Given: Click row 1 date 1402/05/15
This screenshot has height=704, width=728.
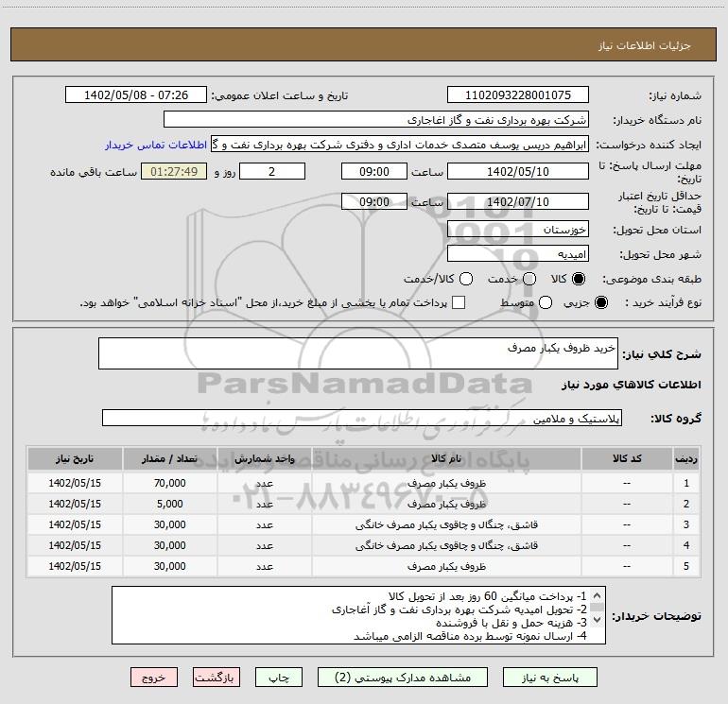Looking at the screenshot, I should pyautogui.click(x=75, y=483).
